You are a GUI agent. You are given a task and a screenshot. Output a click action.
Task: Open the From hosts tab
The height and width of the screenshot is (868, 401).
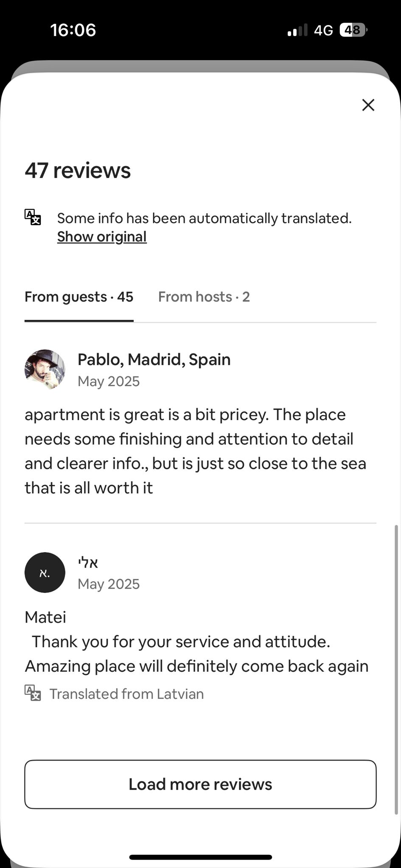point(204,297)
